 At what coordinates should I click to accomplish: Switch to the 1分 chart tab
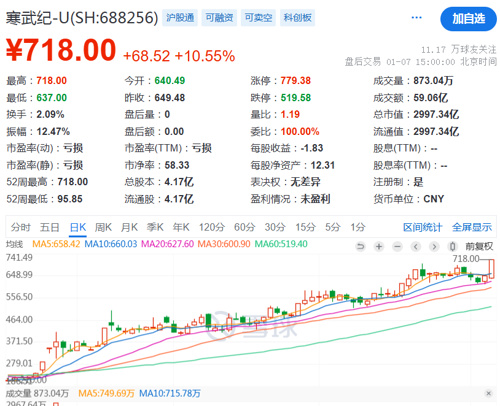tap(358, 227)
